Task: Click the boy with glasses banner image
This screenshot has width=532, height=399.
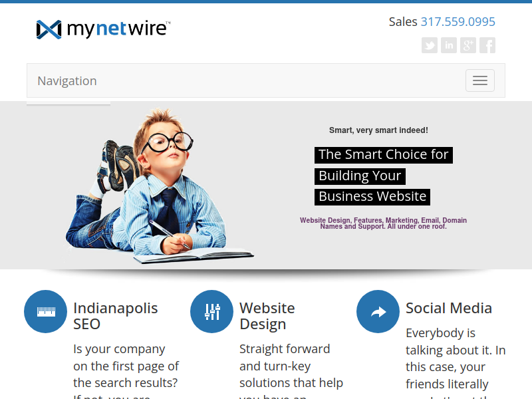Action: (160, 186)
